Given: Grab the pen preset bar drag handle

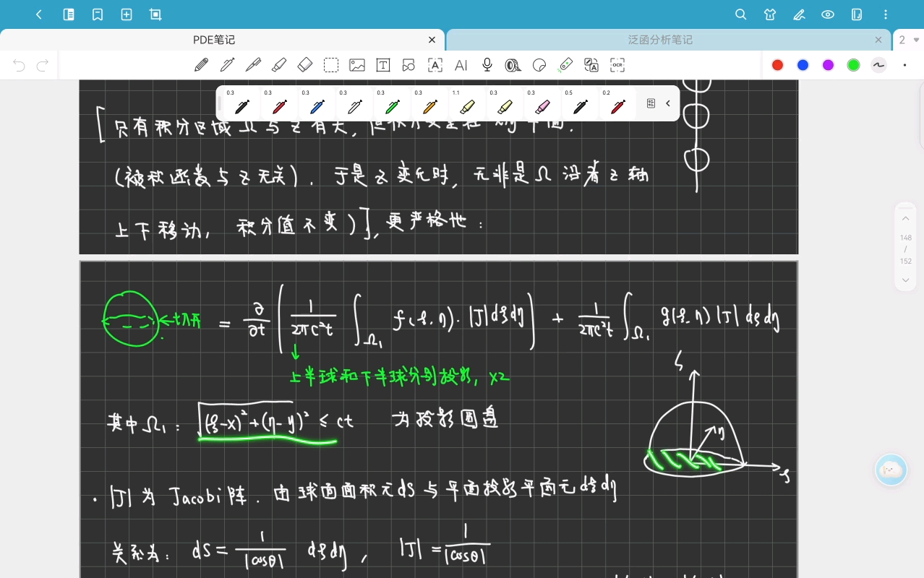Looking at the screenshot, I should (x=220, y=103).
